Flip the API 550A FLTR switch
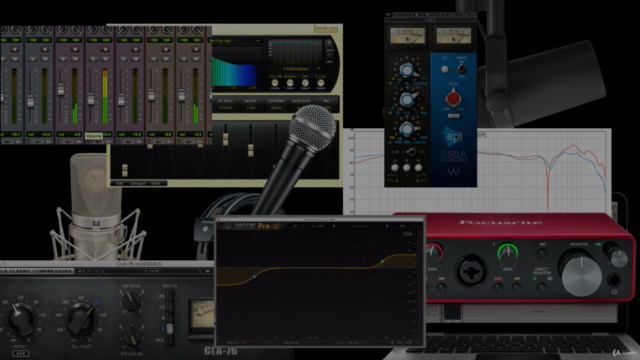 tap(411, 152)
